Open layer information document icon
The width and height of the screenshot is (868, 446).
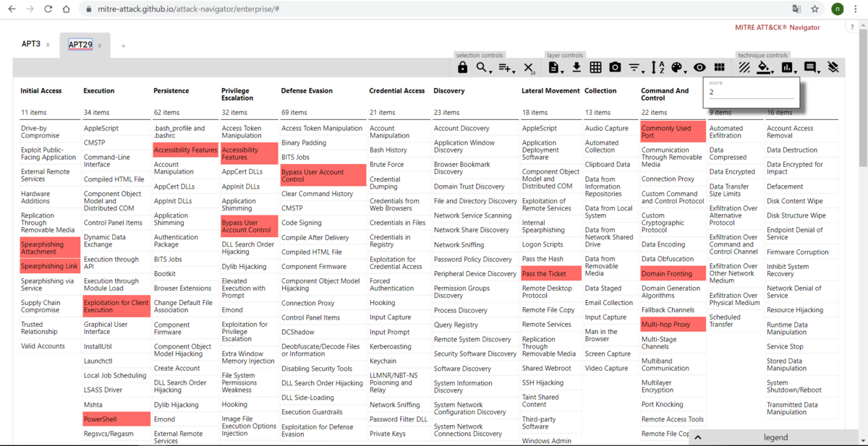click(x=555, y=67)
